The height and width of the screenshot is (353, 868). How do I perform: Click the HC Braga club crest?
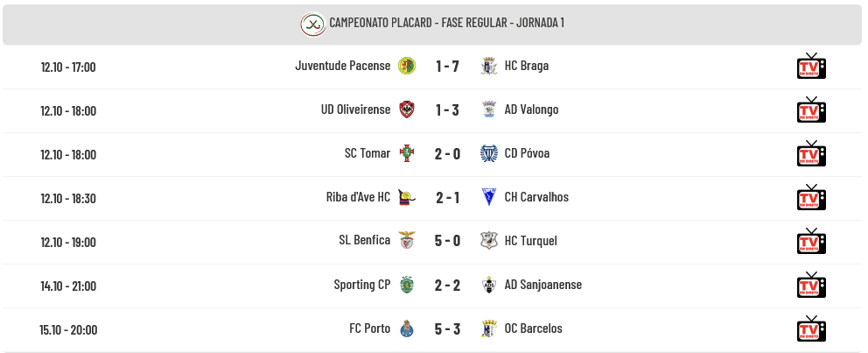489,66
